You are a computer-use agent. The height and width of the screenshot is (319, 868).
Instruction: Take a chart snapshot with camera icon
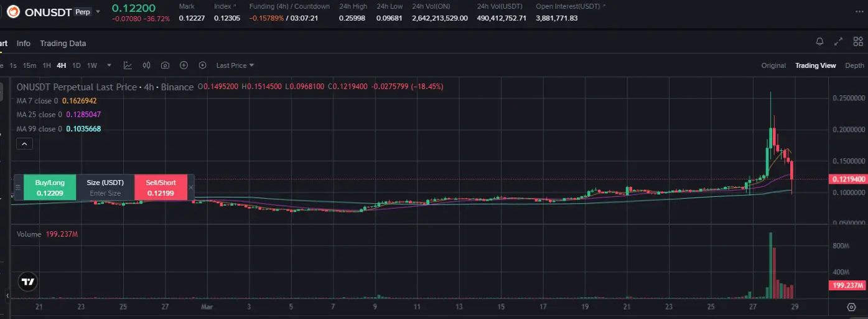tap(165, 65)
